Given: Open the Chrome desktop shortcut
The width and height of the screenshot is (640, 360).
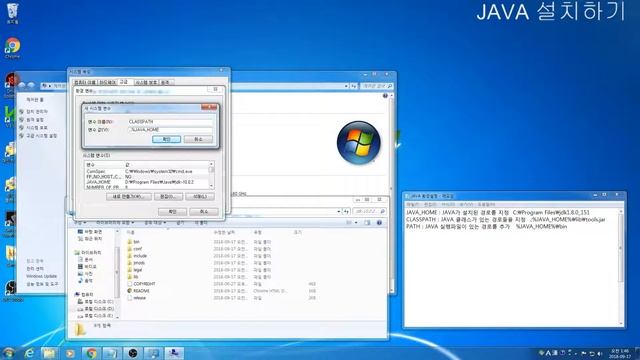Looking at the screenshot, I should click(13, 48).
